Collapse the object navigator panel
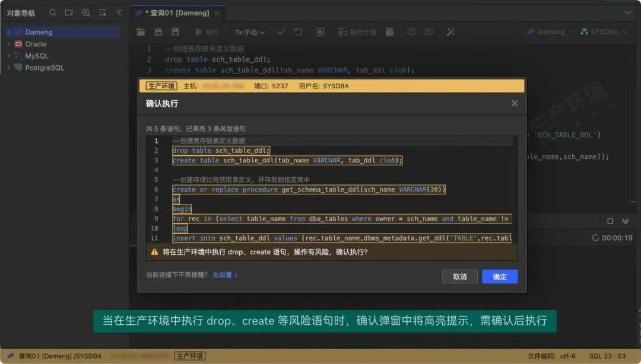This screenshot has height=364, width=641. point(119,12)
